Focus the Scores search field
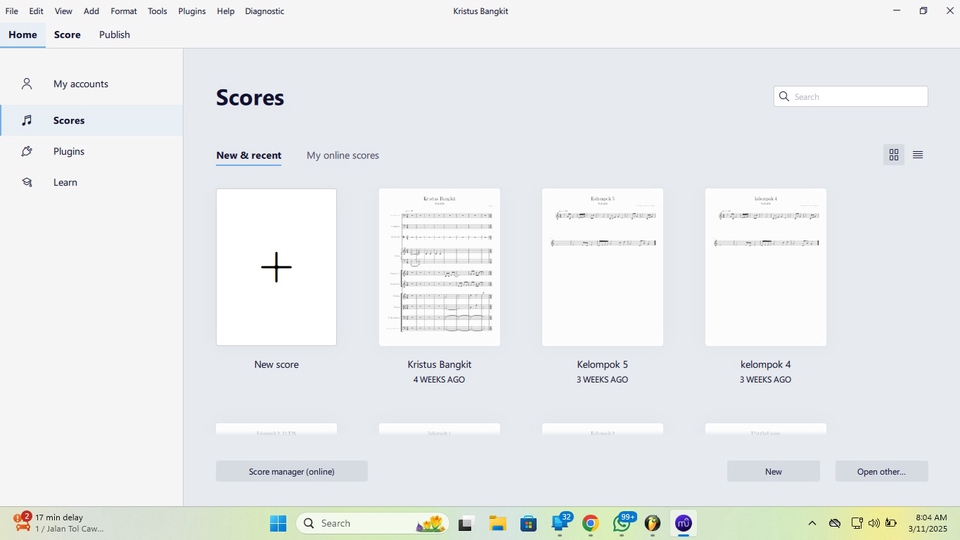Screen dimensions: 960x540 [850, 96]
